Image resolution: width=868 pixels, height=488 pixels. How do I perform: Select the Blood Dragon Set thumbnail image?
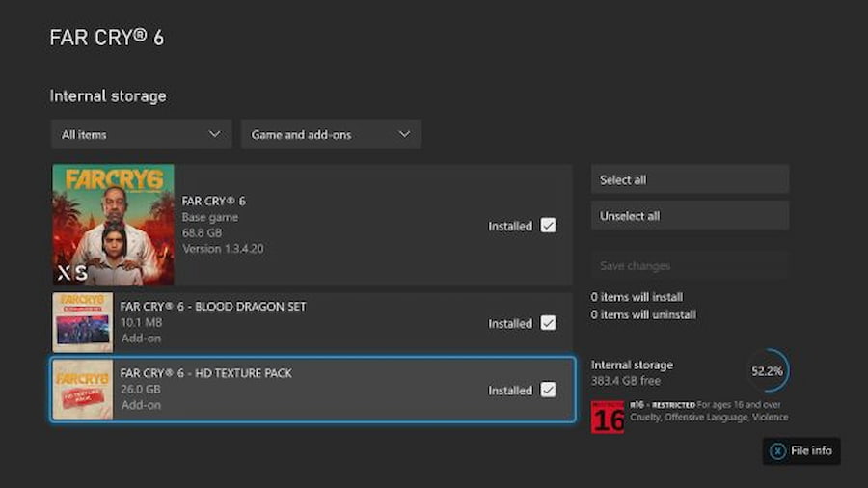[x=82, y=322]
